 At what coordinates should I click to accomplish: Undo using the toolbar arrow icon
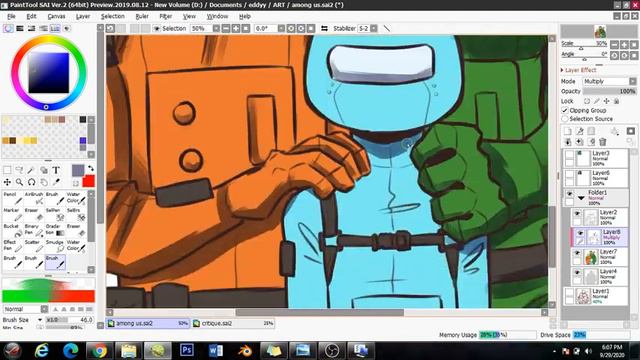[110, 29]
